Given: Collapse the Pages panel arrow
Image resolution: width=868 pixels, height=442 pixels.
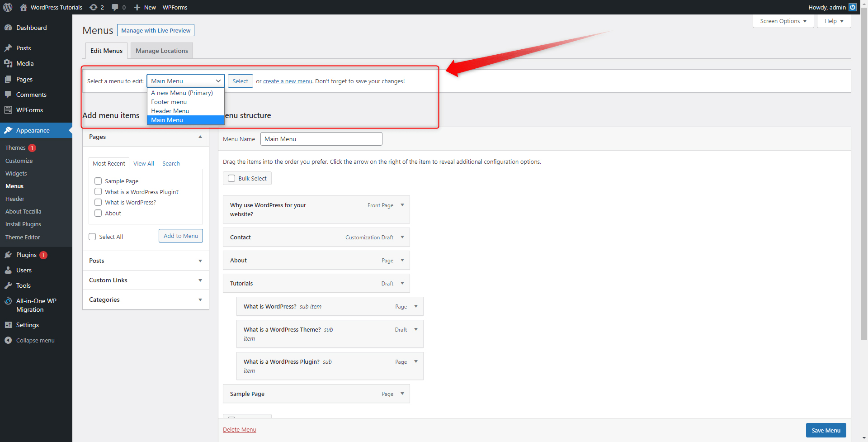Looking at the screenshot, I should click(200, 137).
